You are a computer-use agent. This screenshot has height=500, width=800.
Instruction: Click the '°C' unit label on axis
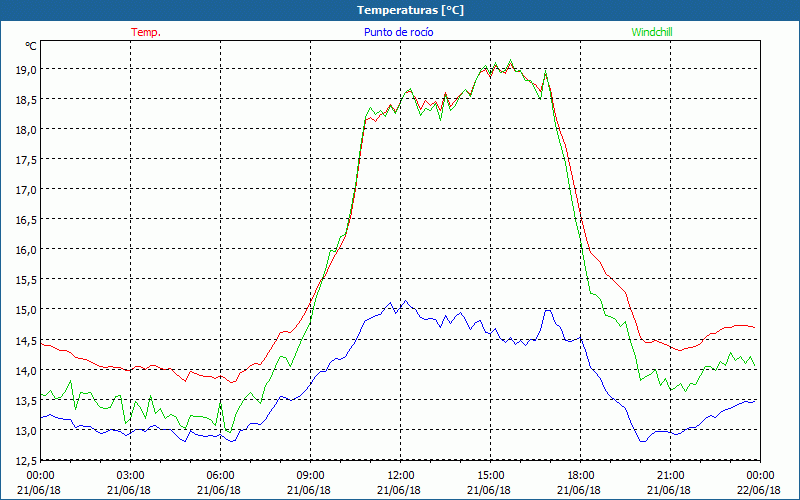click(x=31, y=46)
